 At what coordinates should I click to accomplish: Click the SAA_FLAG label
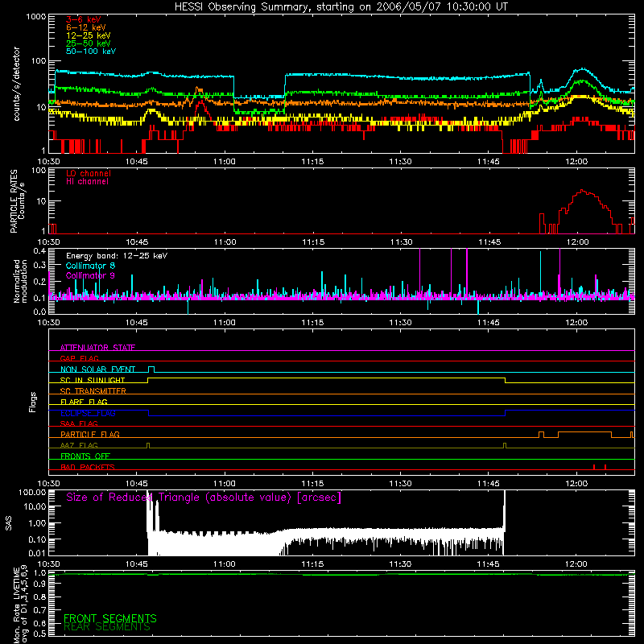[x=79, y=423]
